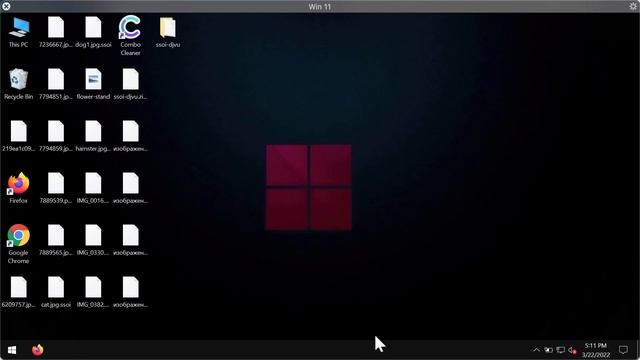This screenshot has height=360, width=640.
Task: Select the 7794859.jp file icon
Action: click(56, 136)
